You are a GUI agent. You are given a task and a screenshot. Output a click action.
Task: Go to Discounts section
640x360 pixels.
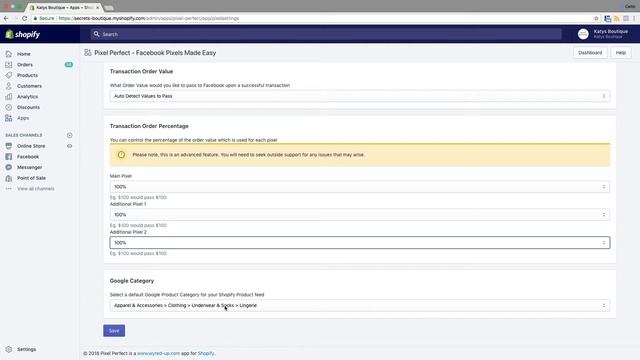point(29,107)
